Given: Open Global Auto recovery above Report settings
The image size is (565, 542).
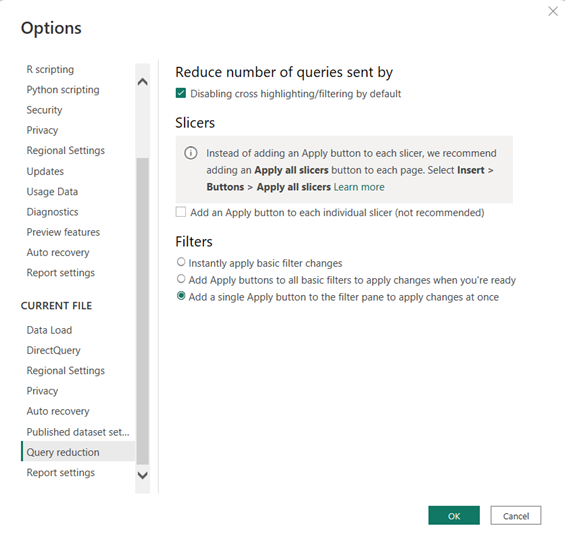Looking at the screenshot, I should pos(58,252).
